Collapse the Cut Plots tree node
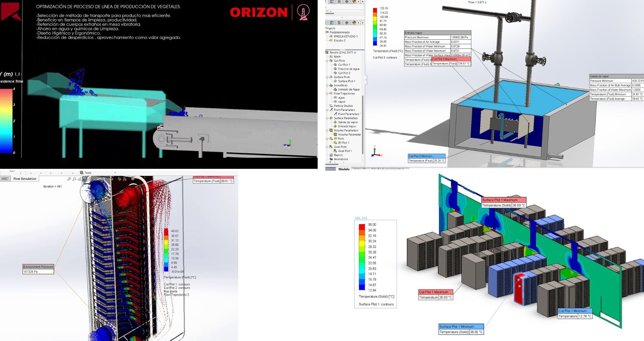The image size is (644, 341). [x=327, y=61]
